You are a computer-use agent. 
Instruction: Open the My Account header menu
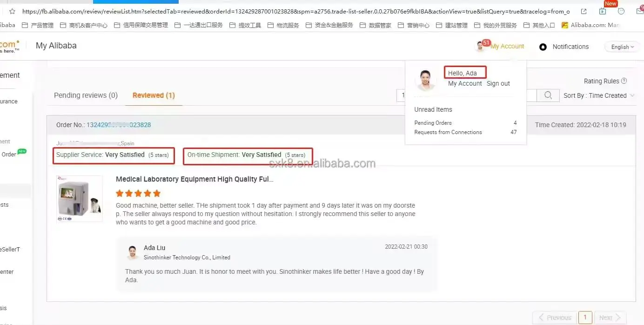(507, 46)
